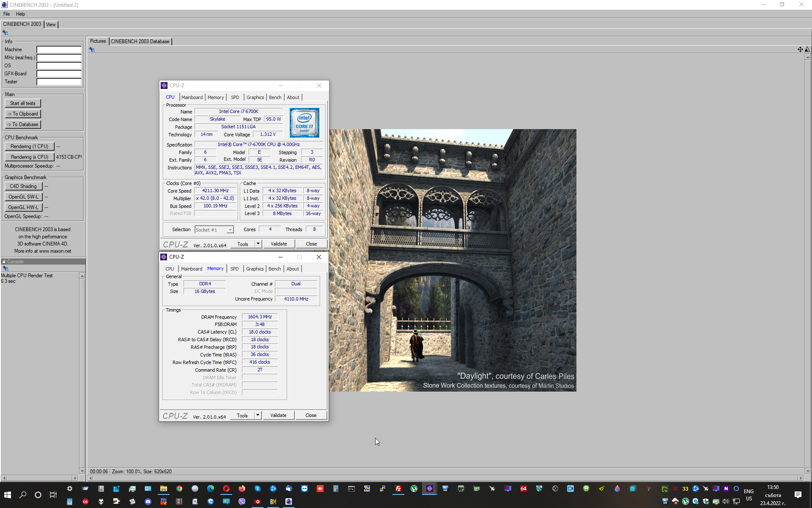Open the notification center icon
The width and height of the screenshot is (812, 508).
[798, 495]
